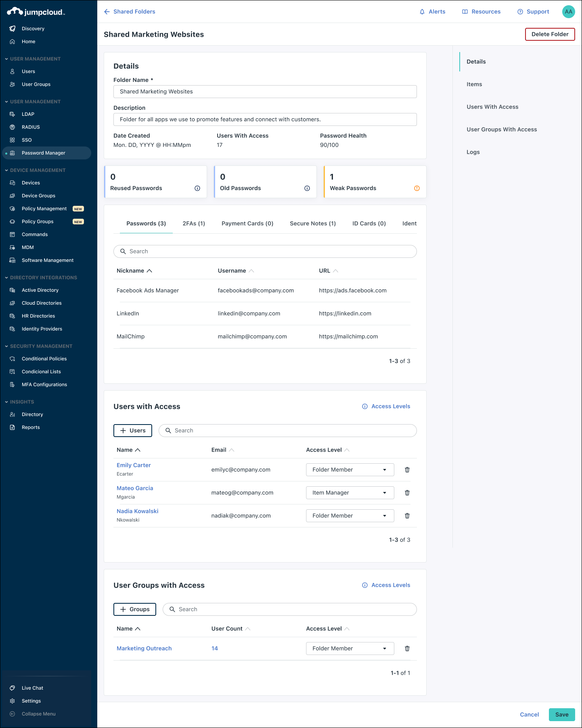Click the AA user avatar
This screenshot has height=728, width=582.
click(x=568, y=12)
